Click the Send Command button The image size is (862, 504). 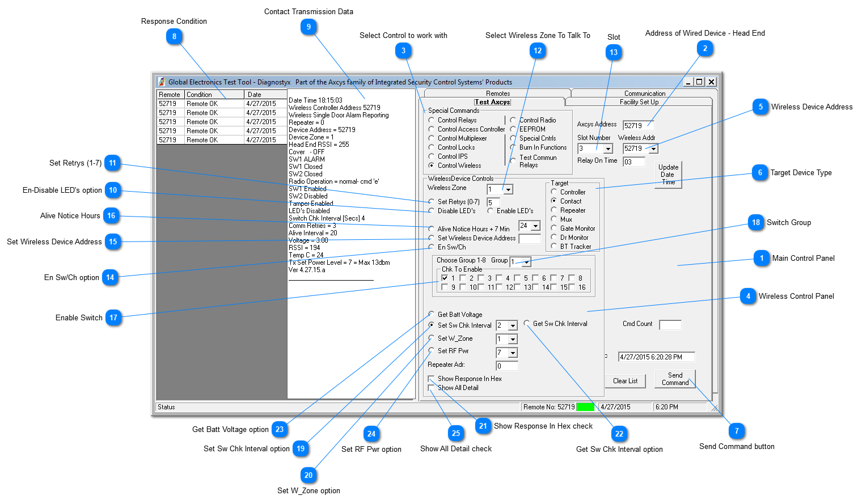(675, 379)
